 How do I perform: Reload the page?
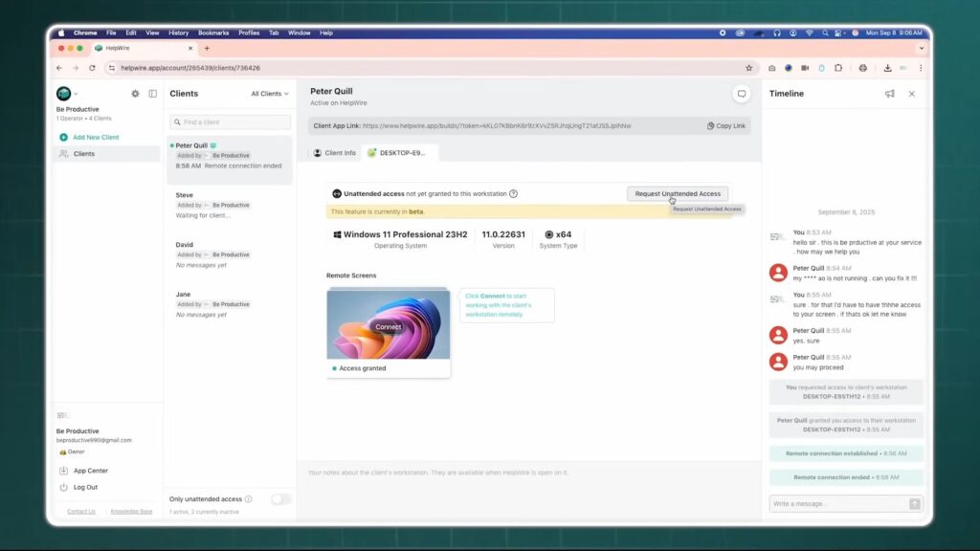92,68
